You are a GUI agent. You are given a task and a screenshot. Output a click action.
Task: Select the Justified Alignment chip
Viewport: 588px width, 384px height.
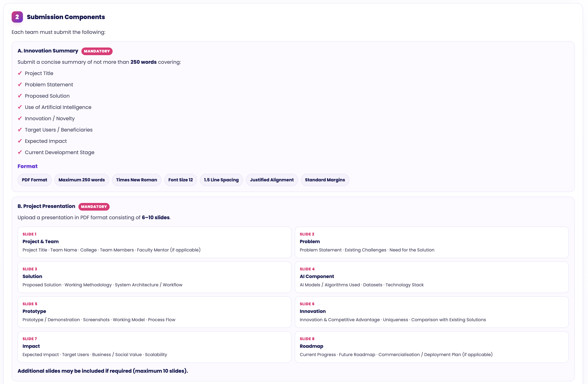[x=272, y=180]
